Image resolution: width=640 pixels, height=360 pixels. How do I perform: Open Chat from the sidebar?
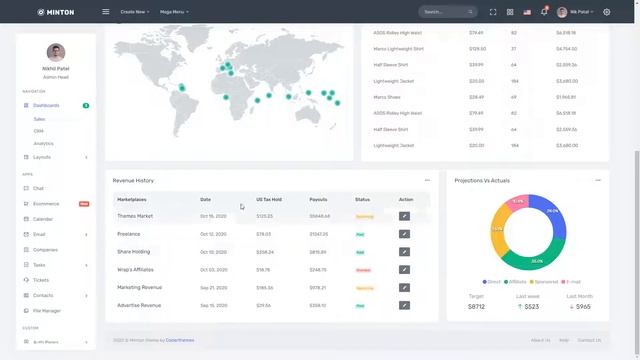[x=38, y=188]
